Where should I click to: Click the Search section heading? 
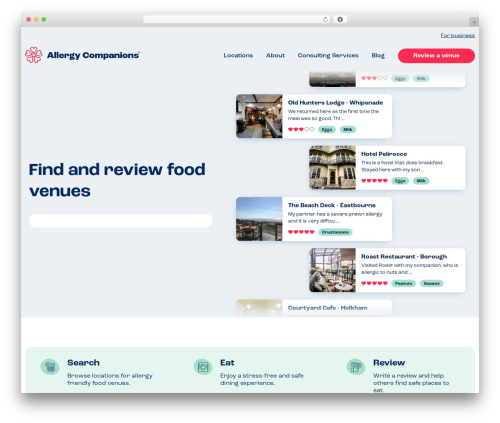(83, 363)
